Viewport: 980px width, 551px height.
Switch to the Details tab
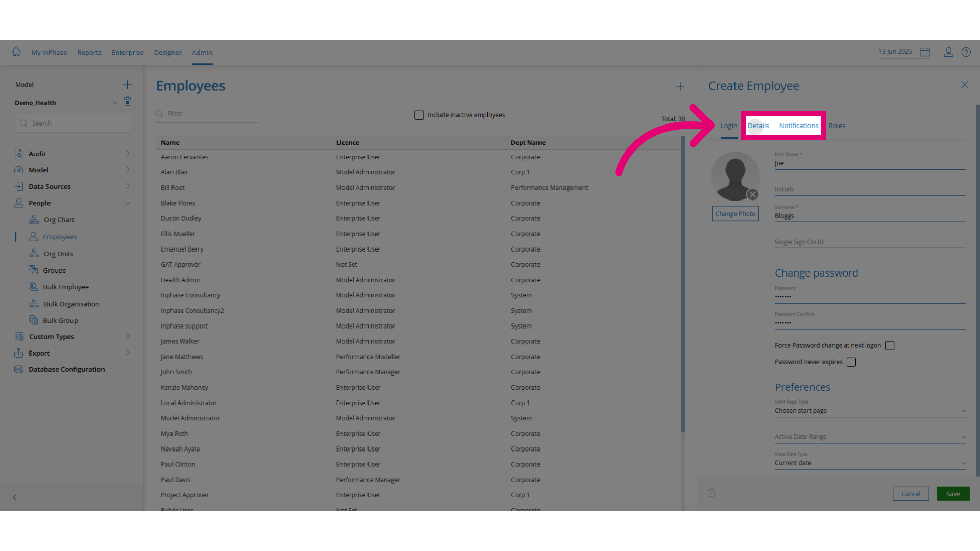pos(758,126)
